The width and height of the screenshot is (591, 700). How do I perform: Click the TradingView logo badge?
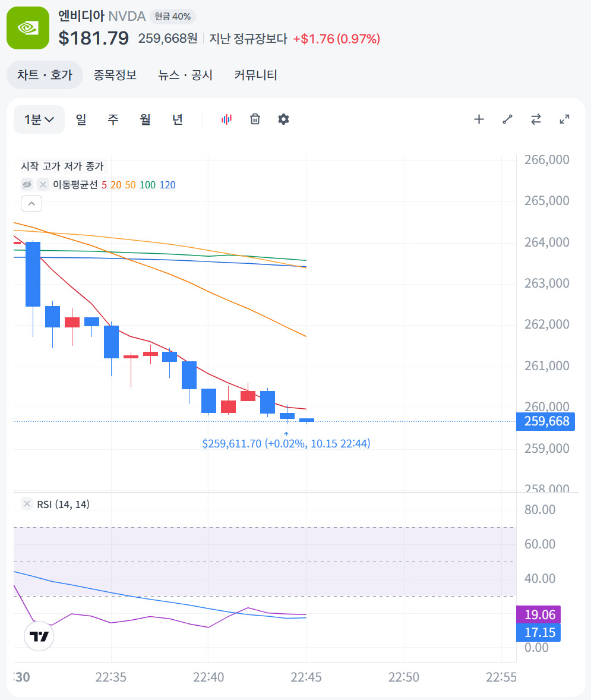pyautogui.click(x=39, y=636)
